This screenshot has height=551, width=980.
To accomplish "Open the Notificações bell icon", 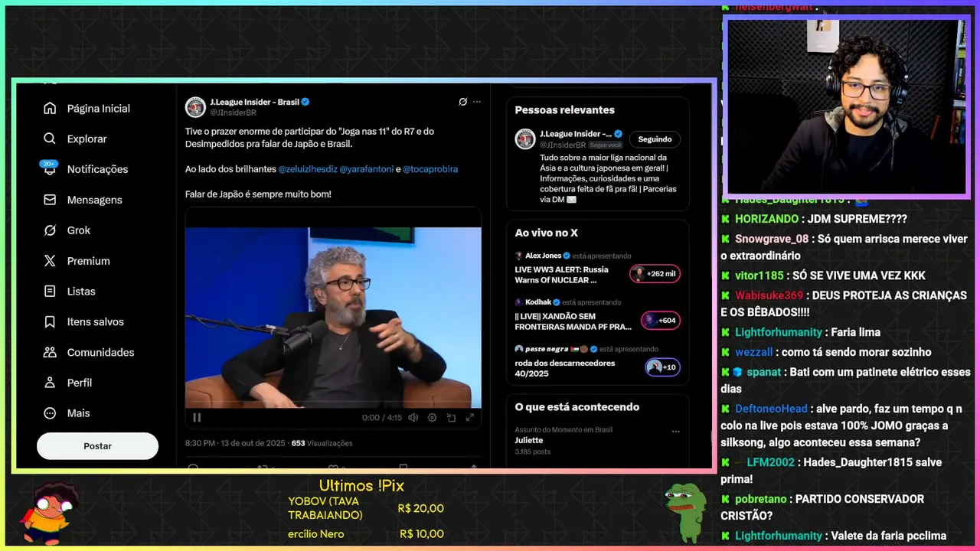I will 50,169.
